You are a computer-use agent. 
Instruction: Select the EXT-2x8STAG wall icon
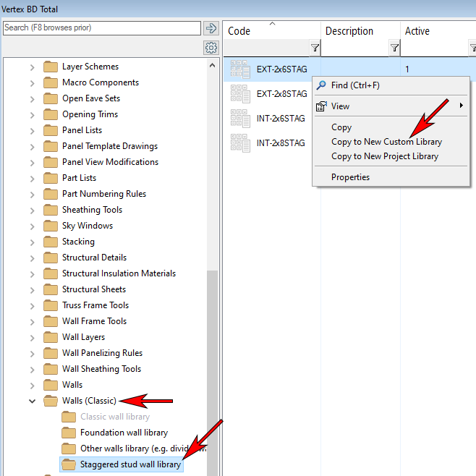(240, 94)
